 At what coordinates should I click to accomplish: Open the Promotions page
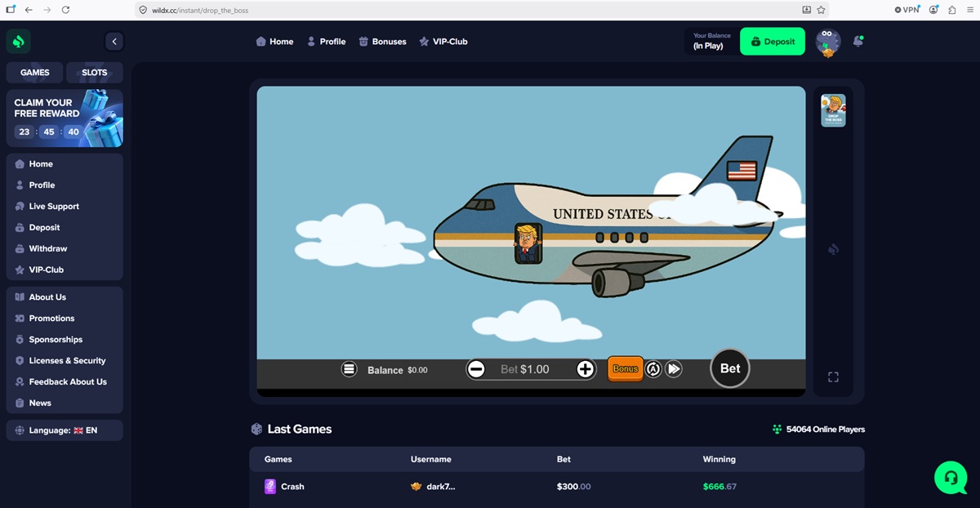[x=65, y=319]
